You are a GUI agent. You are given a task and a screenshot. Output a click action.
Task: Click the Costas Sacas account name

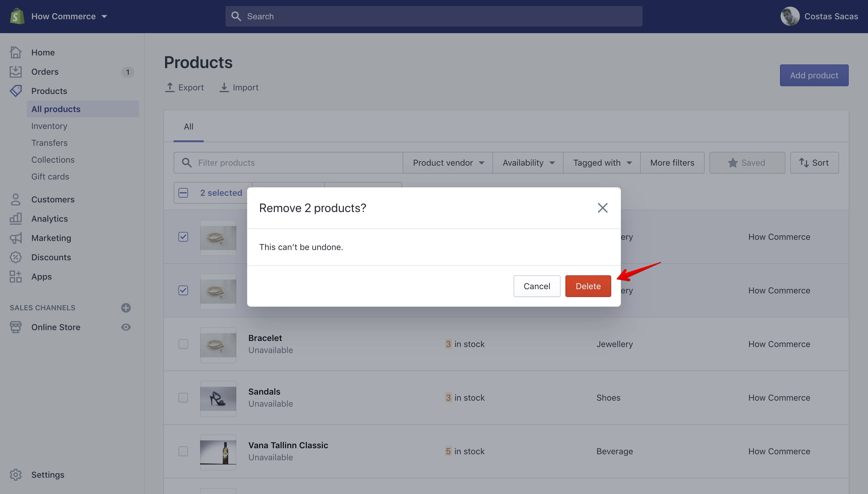[831, 16]
